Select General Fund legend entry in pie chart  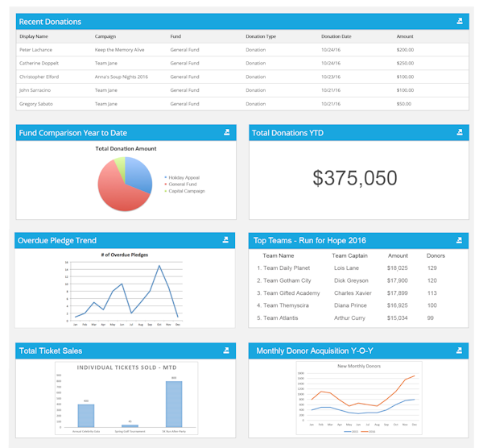pyautogui.click(x=183, y=184)
